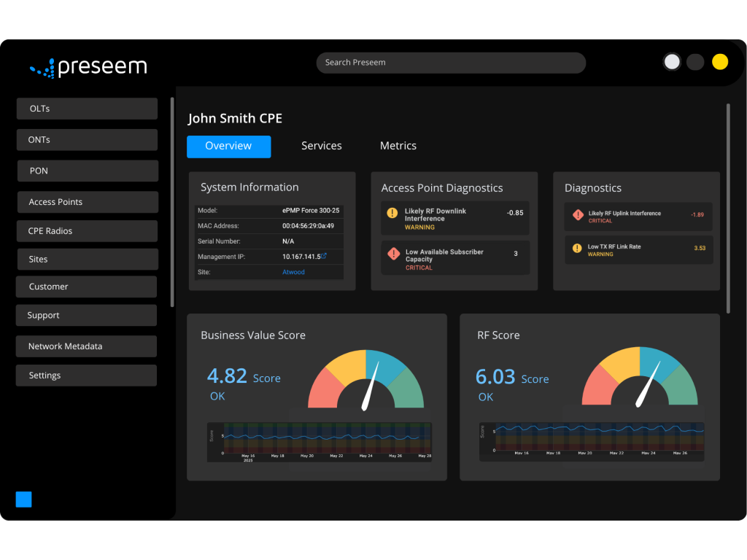Toggle the white circle indicator top right

click(x=672, y=61)
